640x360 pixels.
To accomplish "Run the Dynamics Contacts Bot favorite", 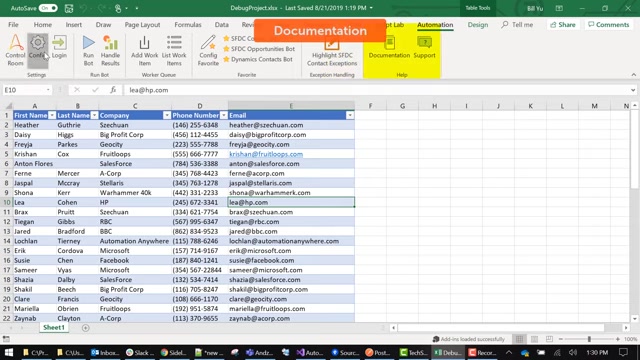I will point(258,59).
